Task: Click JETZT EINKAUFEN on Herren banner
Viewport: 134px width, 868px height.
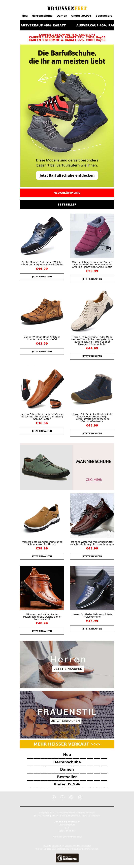Action: click(x=68, y=669)
